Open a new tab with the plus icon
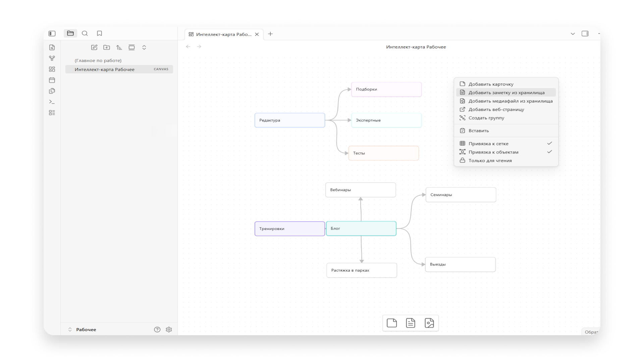644x362 pixels. click(270, 34)
